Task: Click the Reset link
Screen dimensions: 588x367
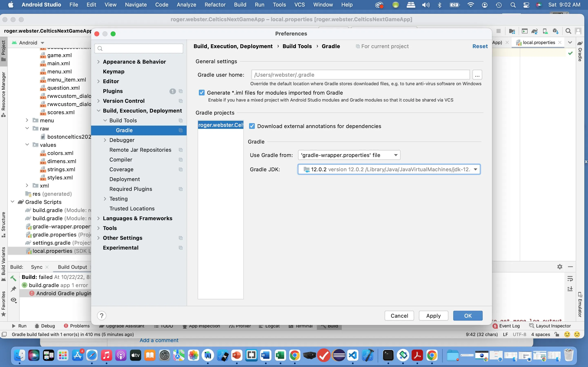Action: coord(480,46)
